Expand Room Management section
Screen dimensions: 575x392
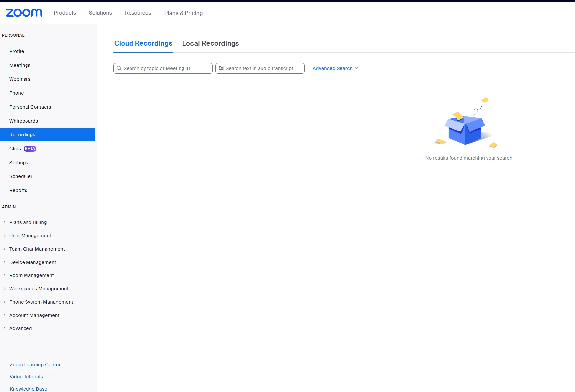pos(31,275)
